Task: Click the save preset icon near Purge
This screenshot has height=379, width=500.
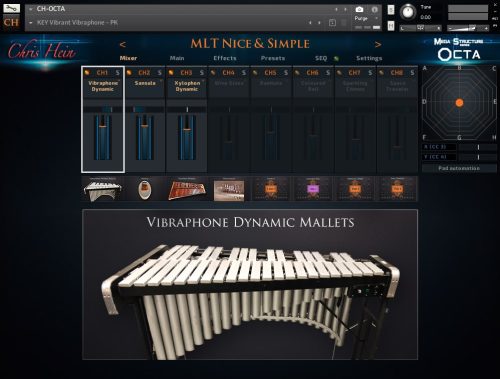Action: (x=332, y=23)
